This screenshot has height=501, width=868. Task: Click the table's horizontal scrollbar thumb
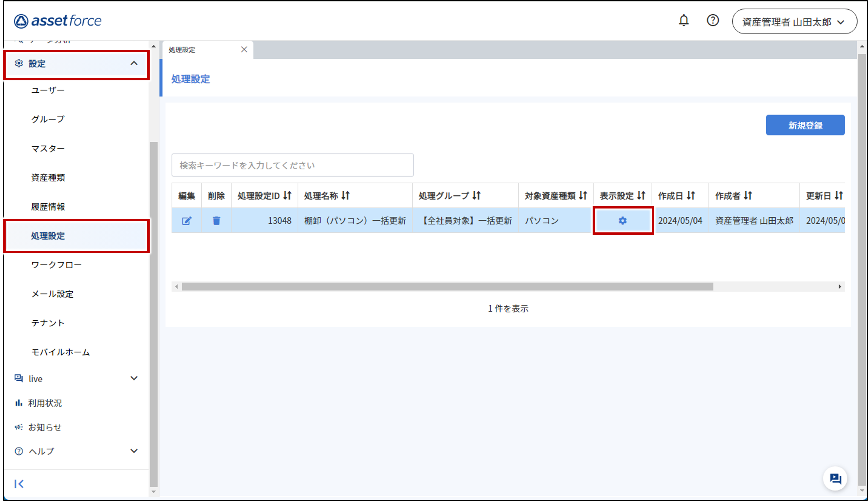coord(447,287)
